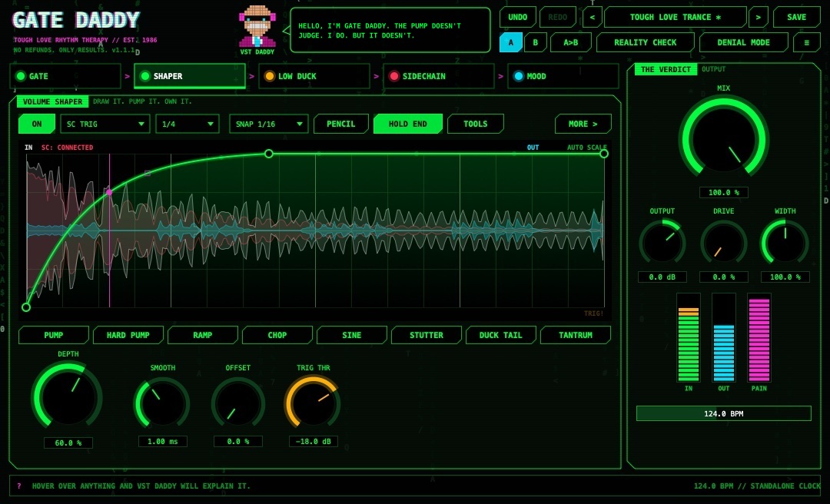Open the SNAP 1/16 dropdown
The image size is (830, 504).
pos(269,124)
